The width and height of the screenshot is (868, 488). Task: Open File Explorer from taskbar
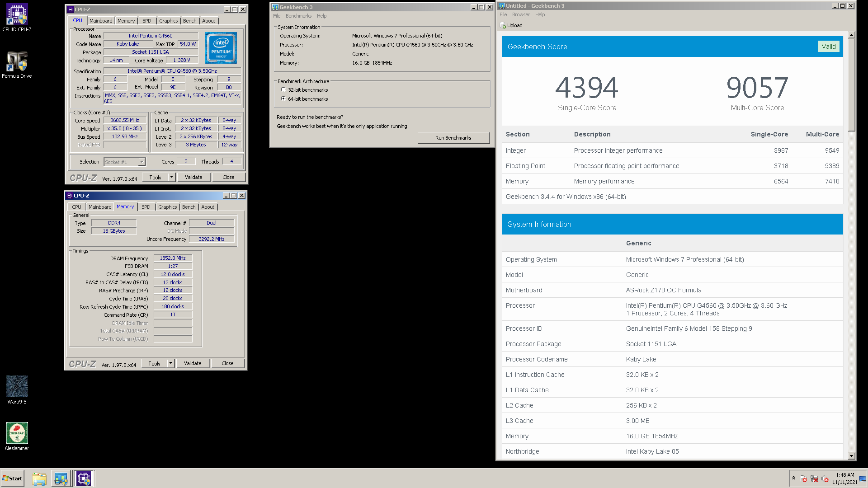coord(39,479)
